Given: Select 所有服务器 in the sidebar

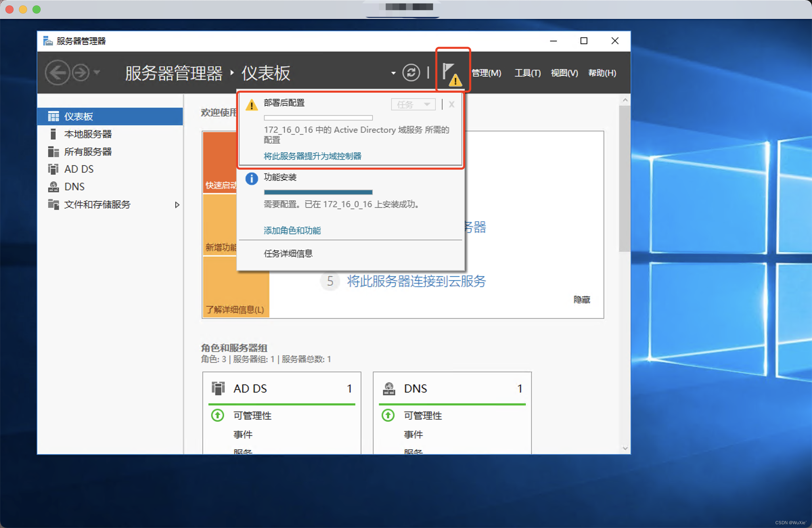Looking at the screenshot, I should (110, 152).
